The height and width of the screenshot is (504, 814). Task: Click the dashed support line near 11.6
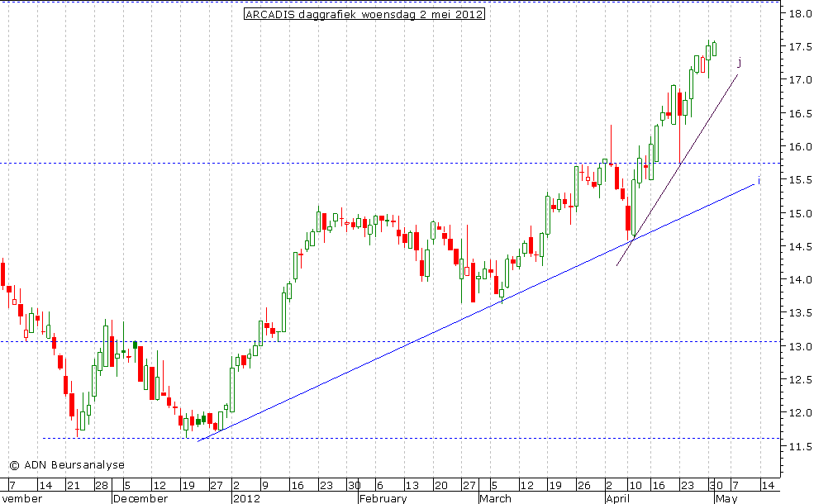coord(410,438)
